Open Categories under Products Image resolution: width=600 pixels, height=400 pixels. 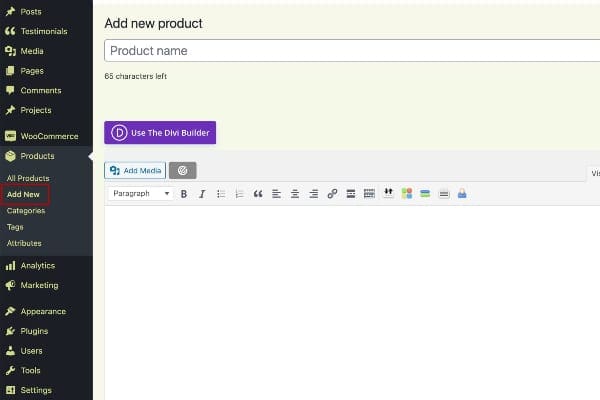[x=26, y=211]
